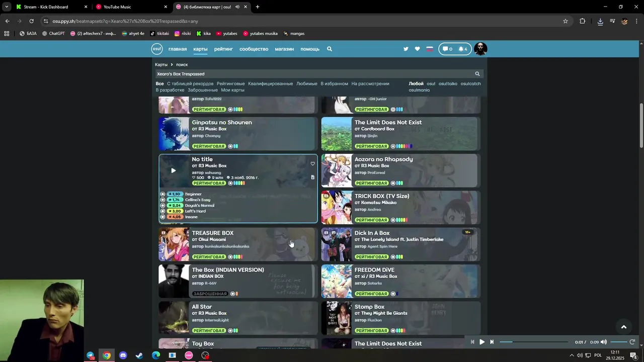This screenshot has height=362, width=644.
Task: Open FREEDOM DiVE beatmap title
Action: point(374,270)
